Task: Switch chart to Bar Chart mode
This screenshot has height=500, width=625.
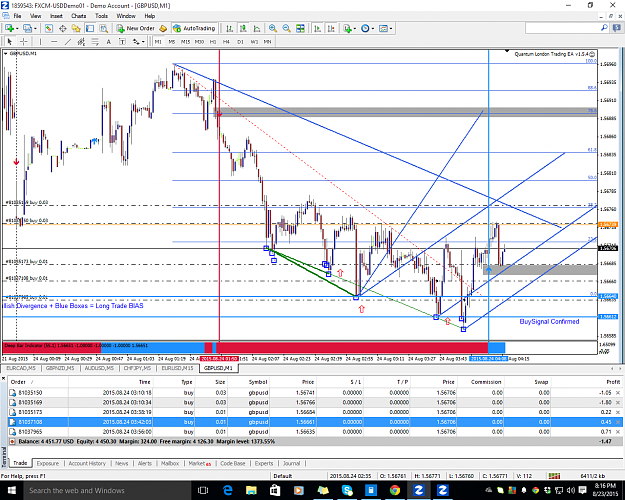Action: coord(229,28)
